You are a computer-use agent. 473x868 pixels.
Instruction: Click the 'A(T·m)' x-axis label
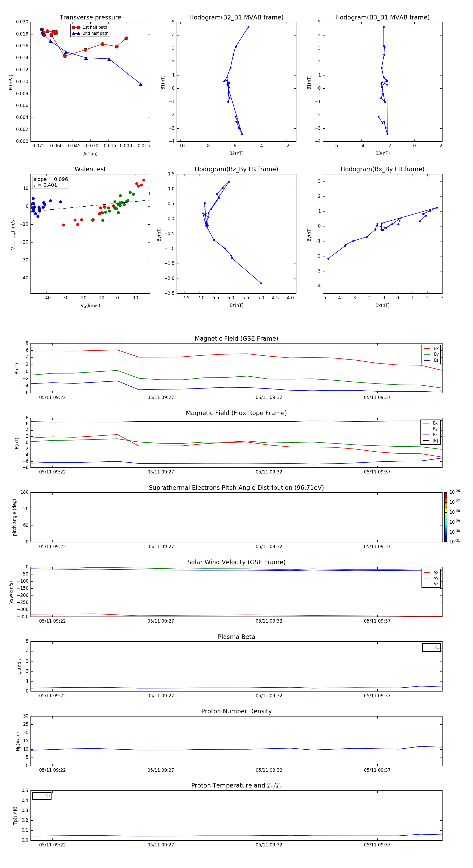tap(90, 154)
